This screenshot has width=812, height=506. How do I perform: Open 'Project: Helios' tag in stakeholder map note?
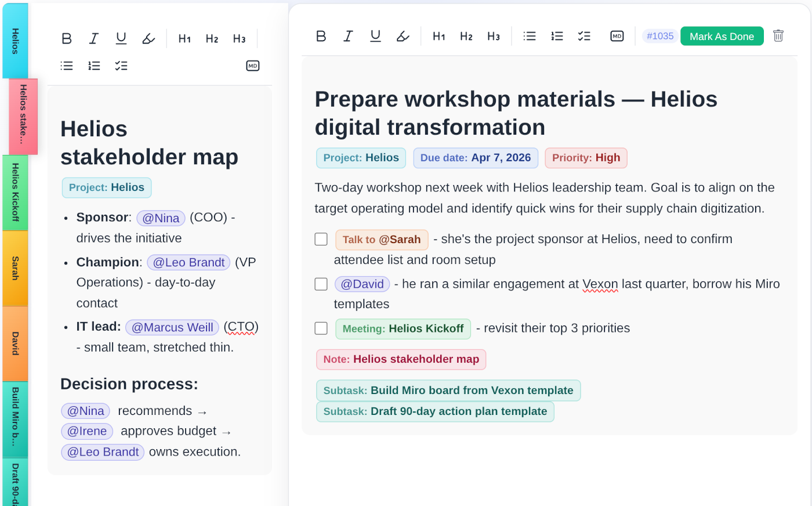pyautogui.click(x=107, y=187)
